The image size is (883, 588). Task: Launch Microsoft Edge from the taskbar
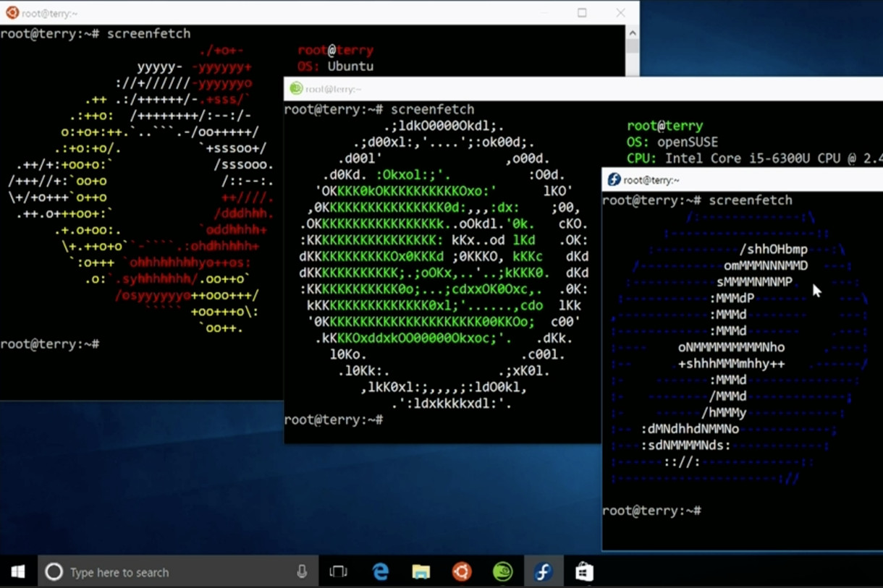click(x=380, y=572)
